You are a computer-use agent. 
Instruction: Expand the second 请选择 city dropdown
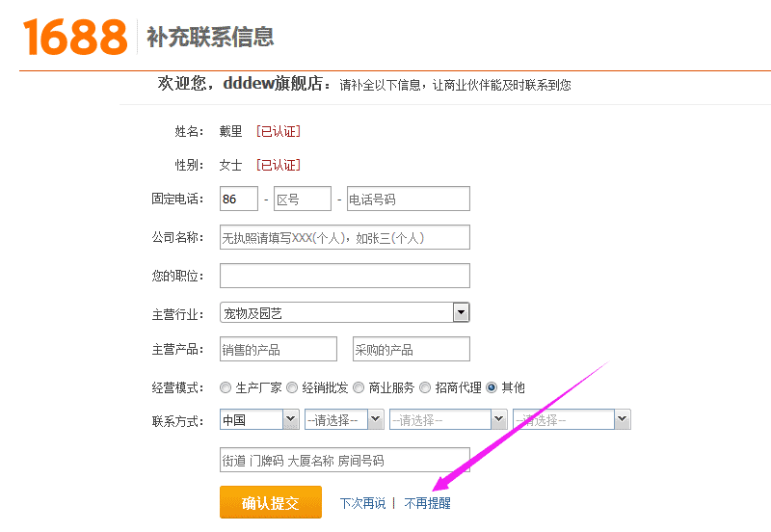(x=448, y=420)
